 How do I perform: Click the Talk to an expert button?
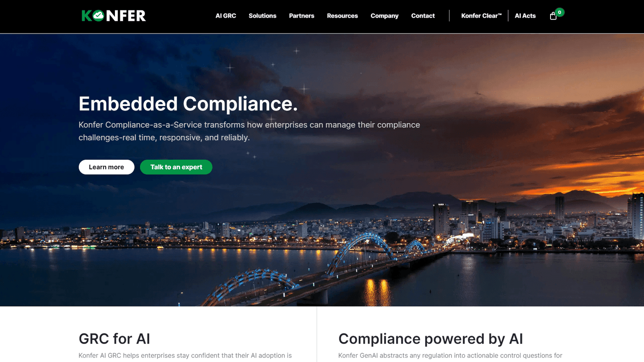point(176,167)
